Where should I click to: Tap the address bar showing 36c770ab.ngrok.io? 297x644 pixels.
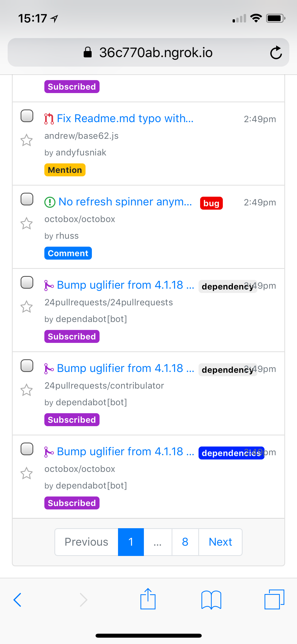[148, 52]
